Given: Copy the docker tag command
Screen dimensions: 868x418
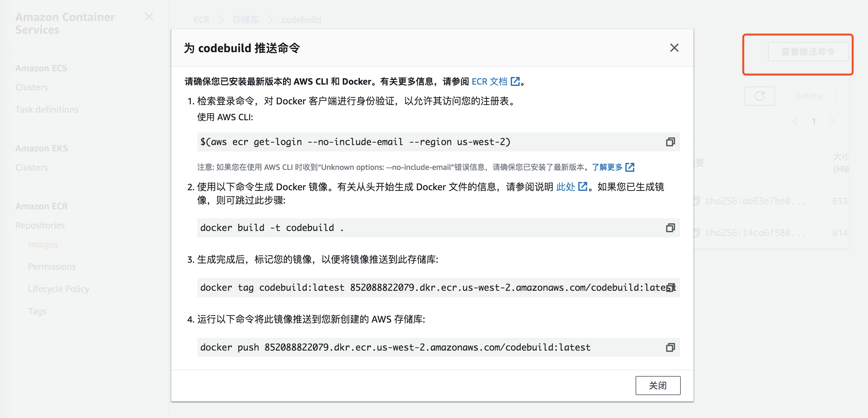Looking at the screenshot, I should pos(670,288).
